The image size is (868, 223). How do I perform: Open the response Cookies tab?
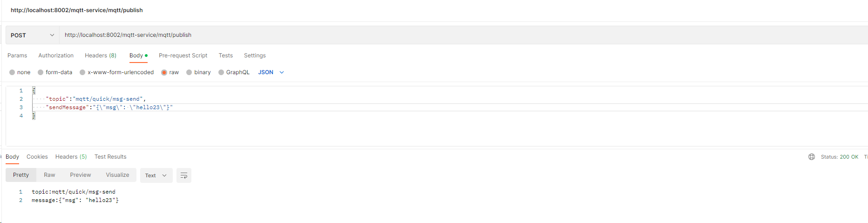tap(37, 157)
